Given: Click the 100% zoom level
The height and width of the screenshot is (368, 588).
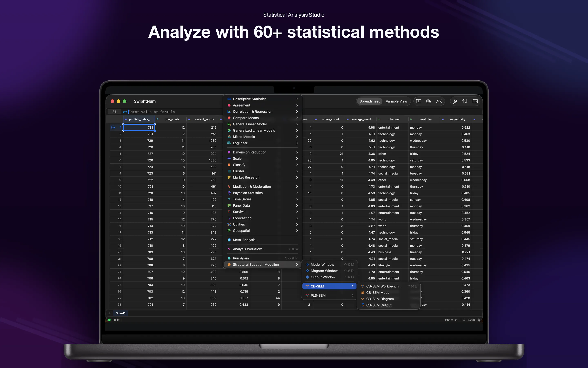Looking at the screenshot, I should 472,320.
